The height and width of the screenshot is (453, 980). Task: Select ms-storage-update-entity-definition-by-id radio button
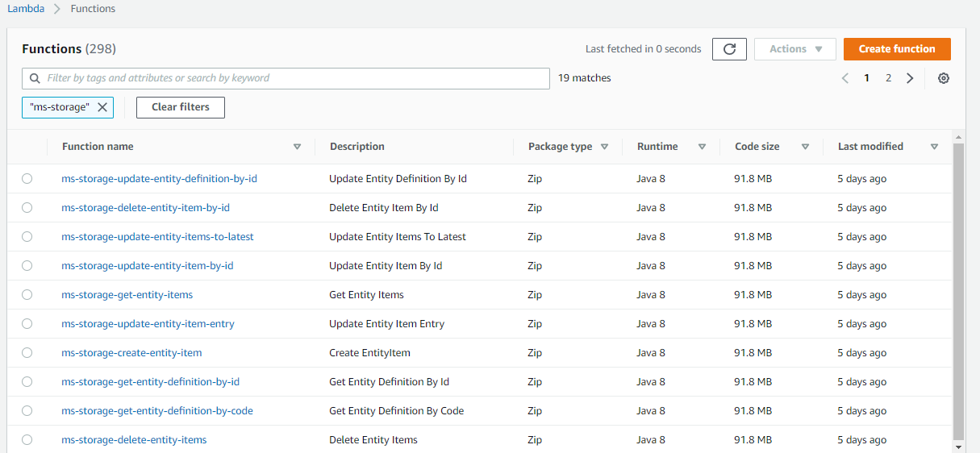point(27,179)
